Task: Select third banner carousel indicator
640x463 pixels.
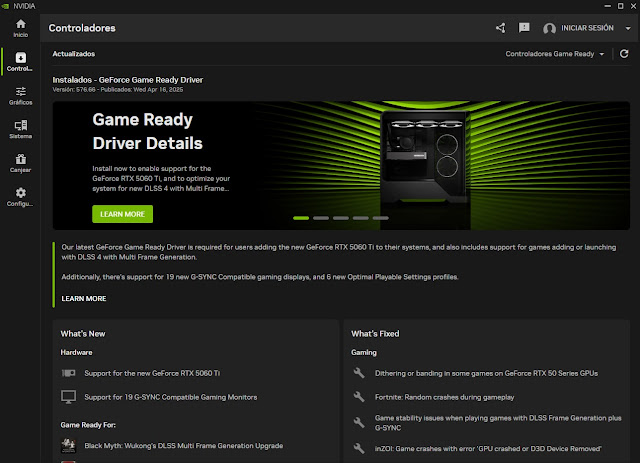Action: click(341, 218)
